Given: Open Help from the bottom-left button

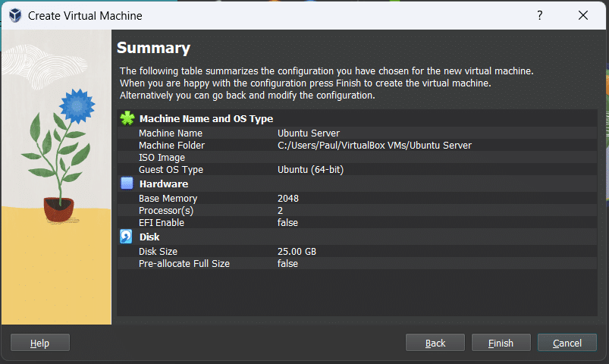Looking at the screenshot, I should point(40,343).
